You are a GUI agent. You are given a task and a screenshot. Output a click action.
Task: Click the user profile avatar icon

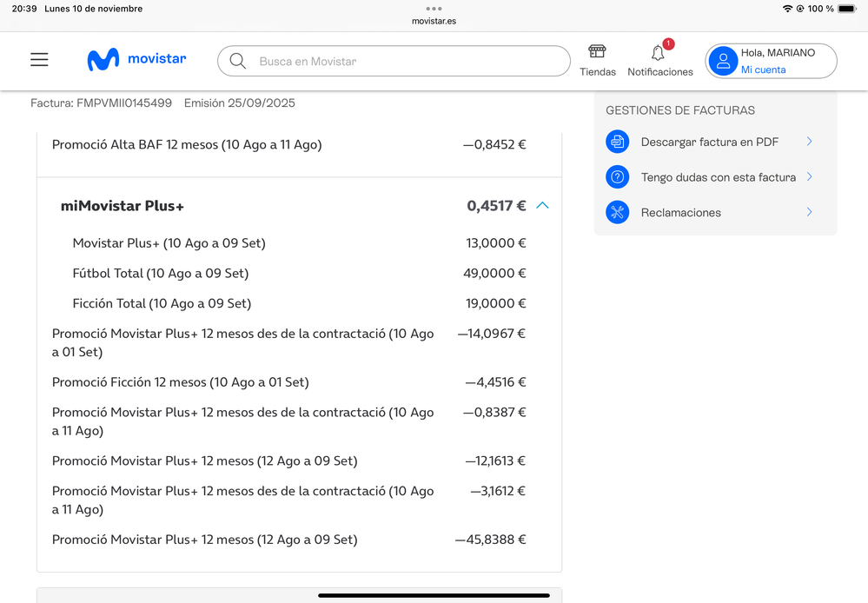723,61
